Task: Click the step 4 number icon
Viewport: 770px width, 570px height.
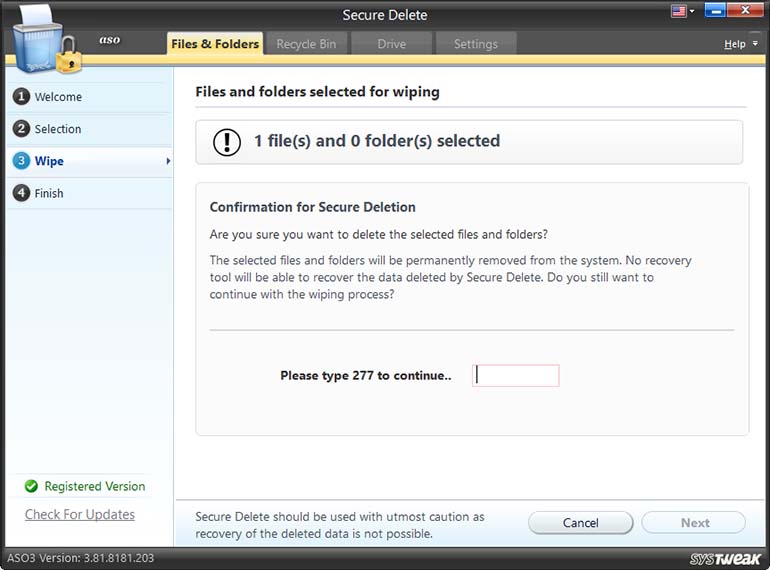Action: pyautogui.click(x=21, y=193)
